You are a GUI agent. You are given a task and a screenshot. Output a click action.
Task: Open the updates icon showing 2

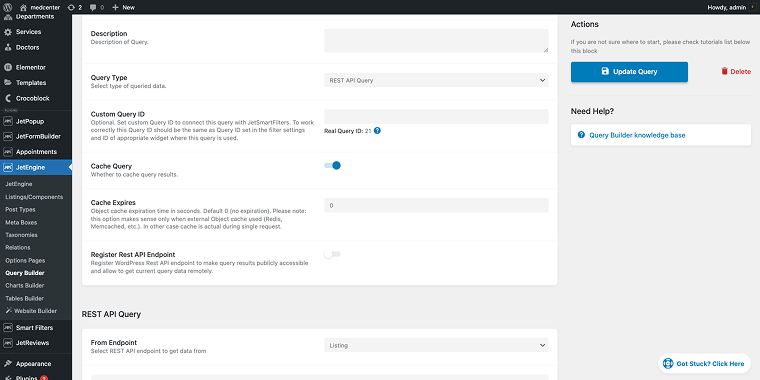71,7
